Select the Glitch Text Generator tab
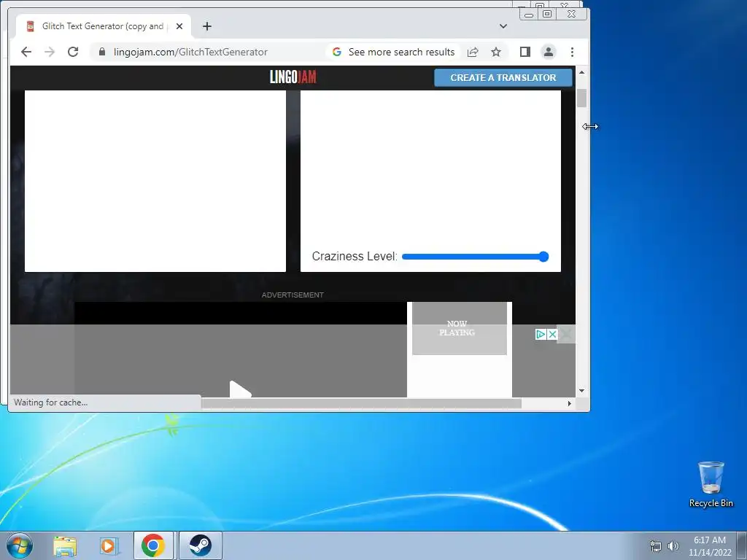 point(103,26)
